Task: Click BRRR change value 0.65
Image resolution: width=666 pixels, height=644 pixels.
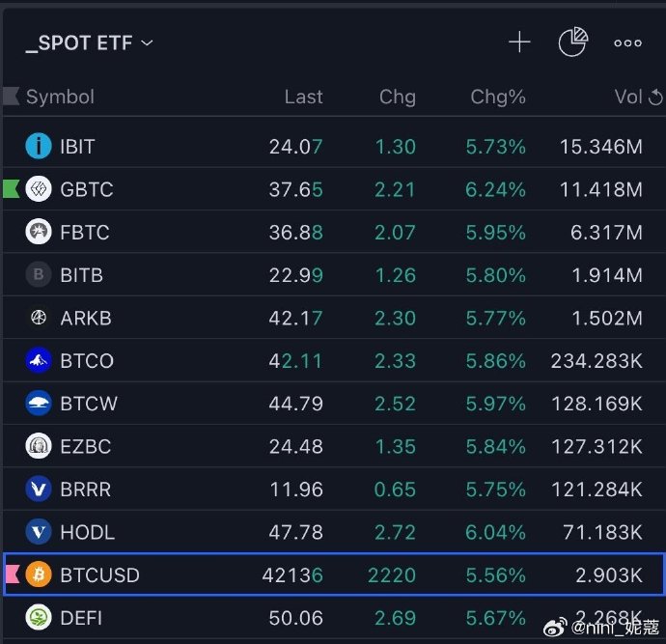Action: 395,490
